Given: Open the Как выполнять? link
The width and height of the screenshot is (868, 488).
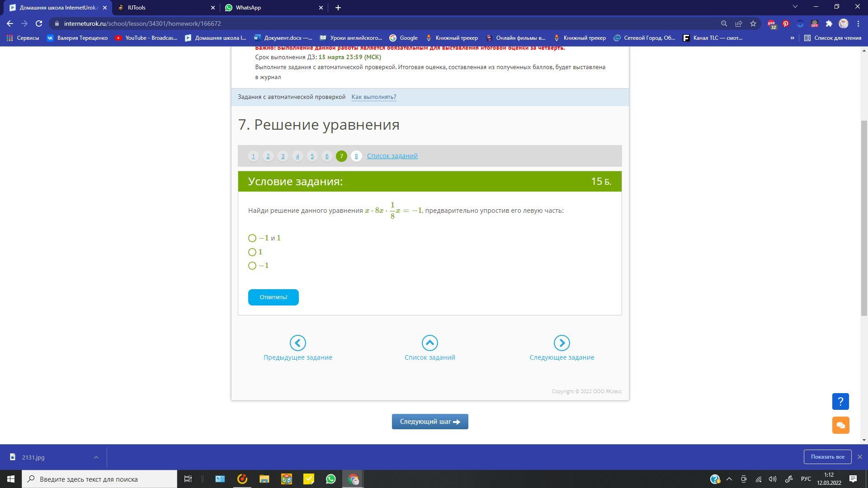Looking at the screenshot, I should (x=373, y=97).
